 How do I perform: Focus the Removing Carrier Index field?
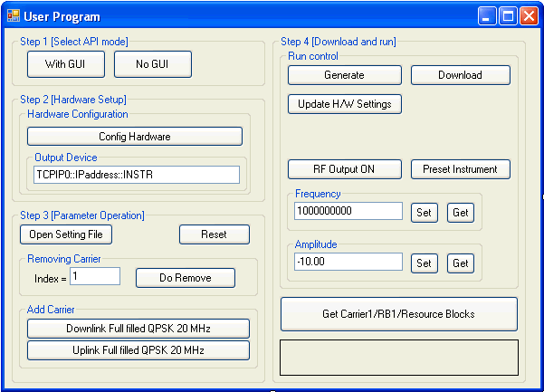tap(95, 276)
